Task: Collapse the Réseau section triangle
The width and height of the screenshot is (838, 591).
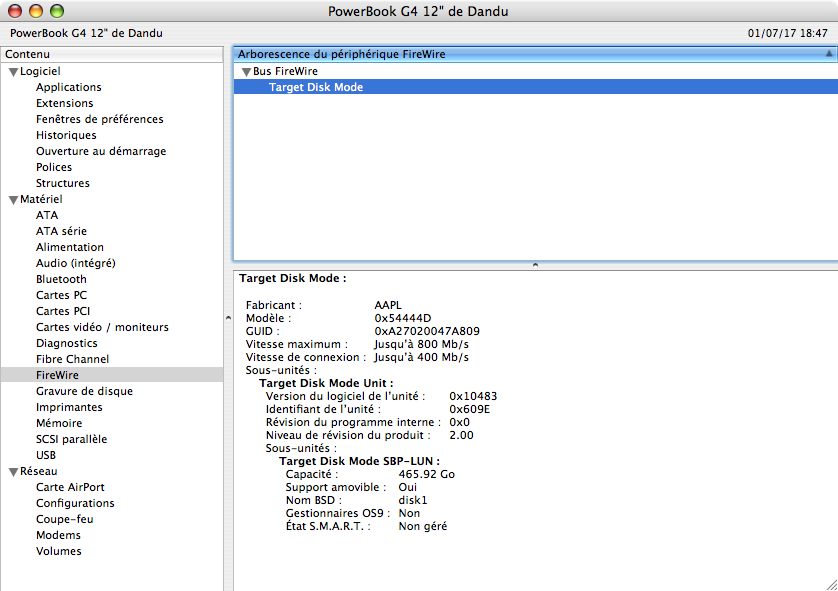Action: [14, 472]
